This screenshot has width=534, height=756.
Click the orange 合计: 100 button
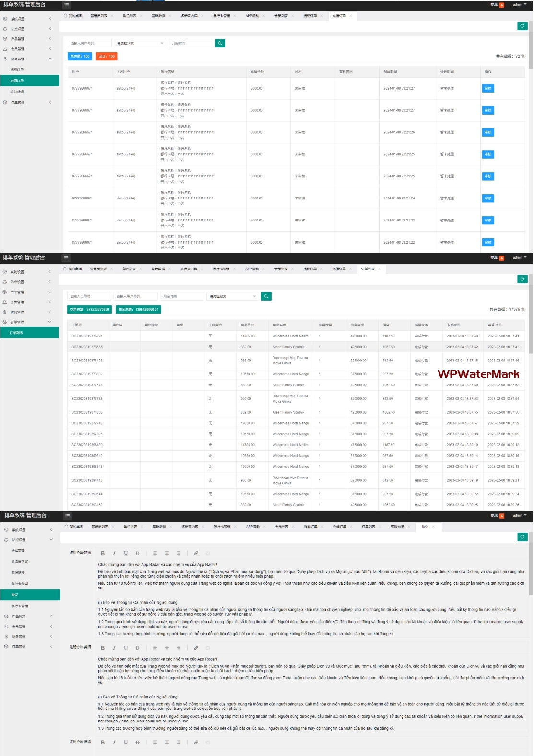[107, 56]
